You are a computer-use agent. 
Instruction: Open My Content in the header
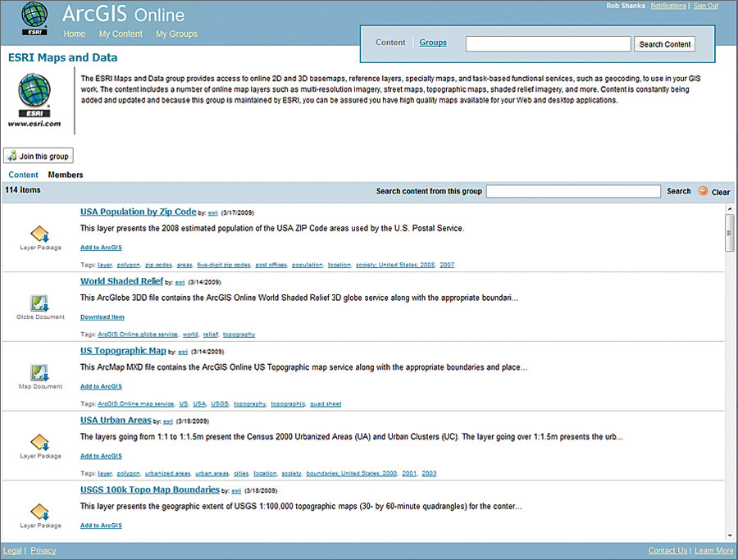pos(121,34)
